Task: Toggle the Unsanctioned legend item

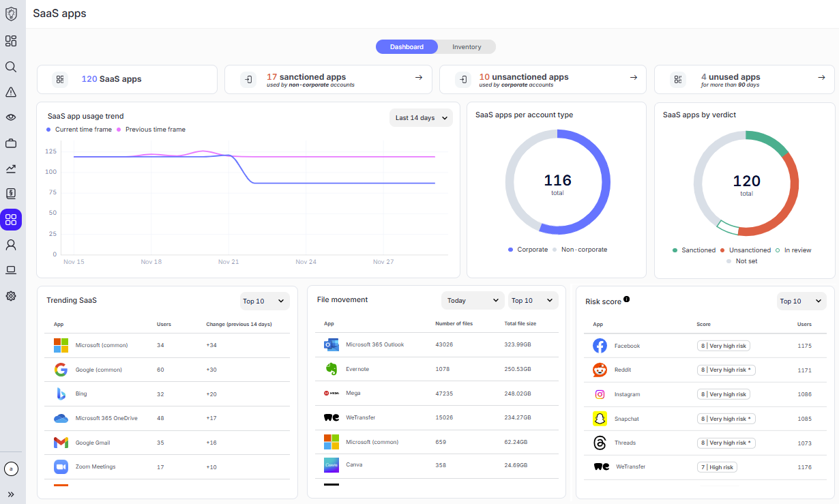Action: click(745, 250)
